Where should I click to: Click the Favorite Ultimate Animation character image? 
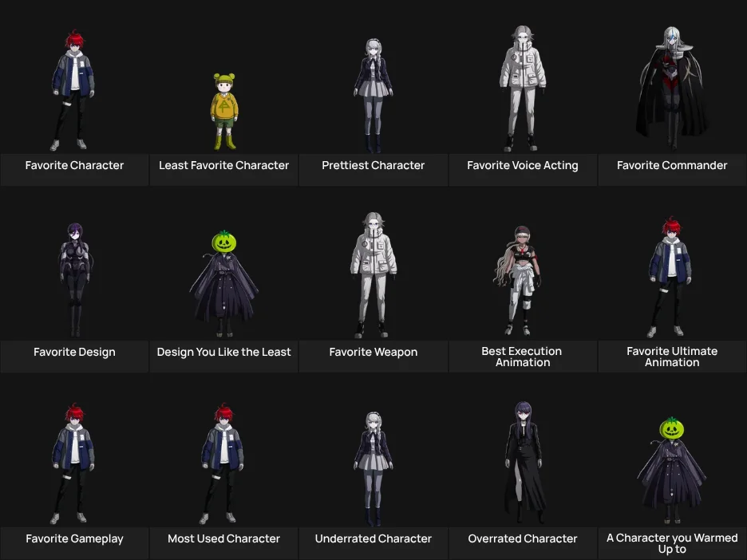tap(670, 277)
